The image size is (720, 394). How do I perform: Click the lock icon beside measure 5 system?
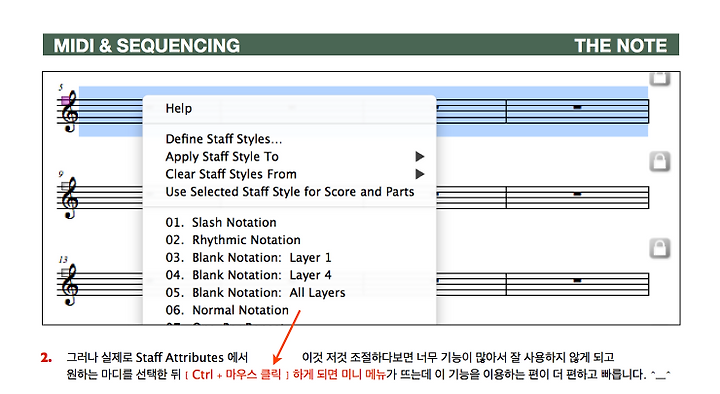(660, 79)
